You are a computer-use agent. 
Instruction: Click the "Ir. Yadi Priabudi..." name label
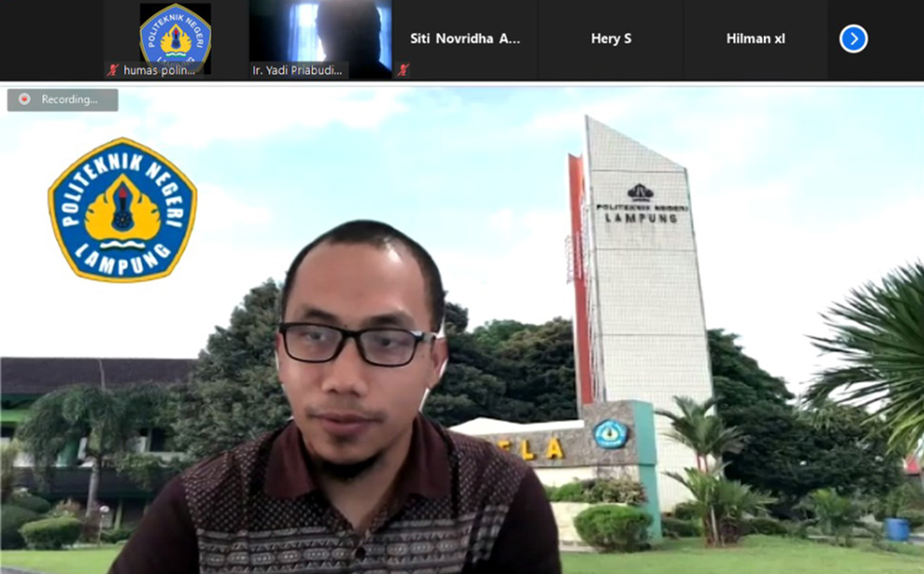coord(300,70)
